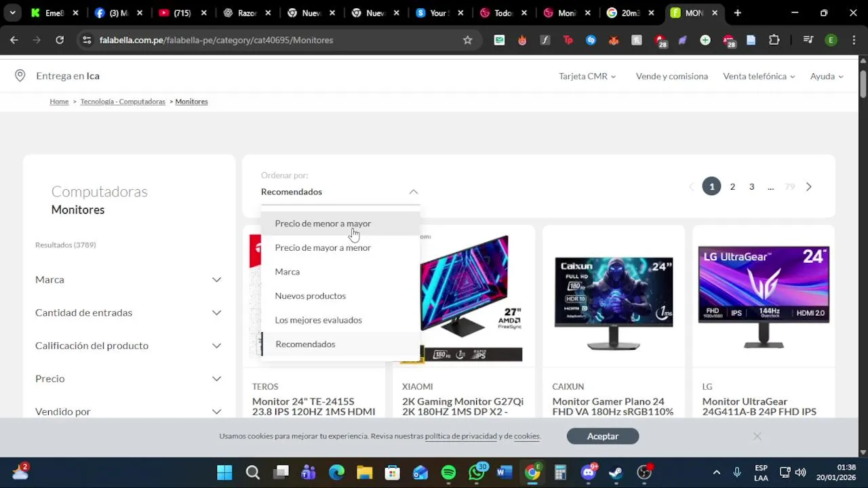
Task: Open Spotify from taskbar
Action: tap(448, 472)
